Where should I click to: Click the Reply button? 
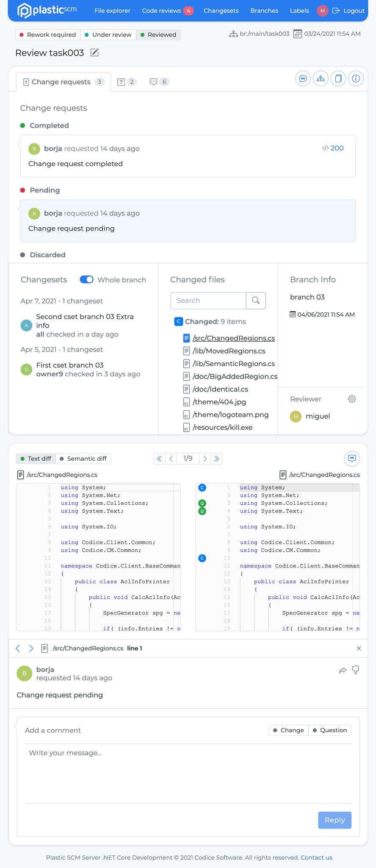tap(335, 820)
